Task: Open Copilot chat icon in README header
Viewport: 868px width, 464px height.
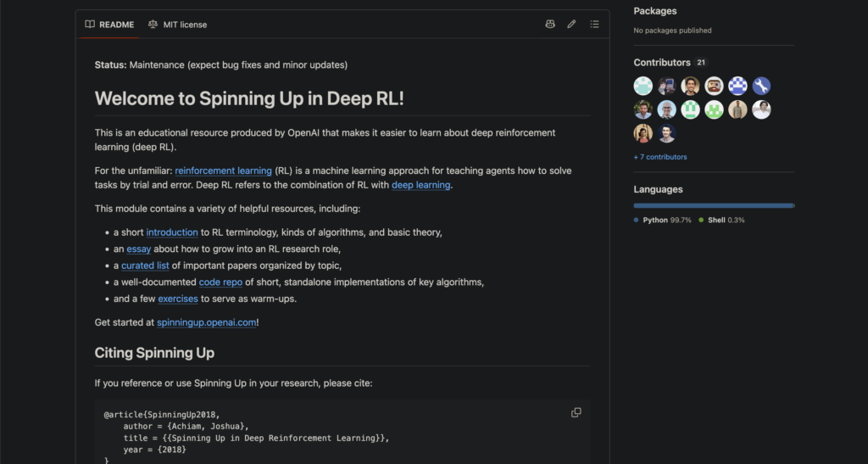Action: coord(549,25)
